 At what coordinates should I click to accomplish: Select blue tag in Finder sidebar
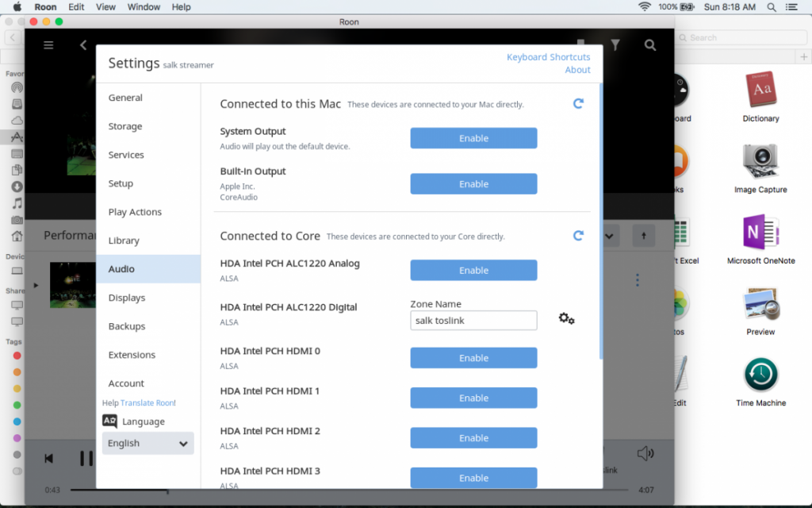[x=17, y=421]
